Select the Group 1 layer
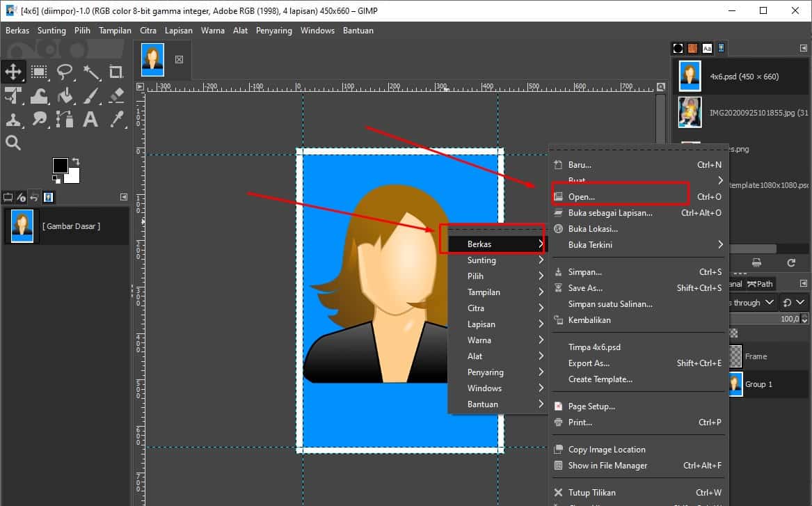The width and height of the screenshot is (812, 506). coord(769,384)
